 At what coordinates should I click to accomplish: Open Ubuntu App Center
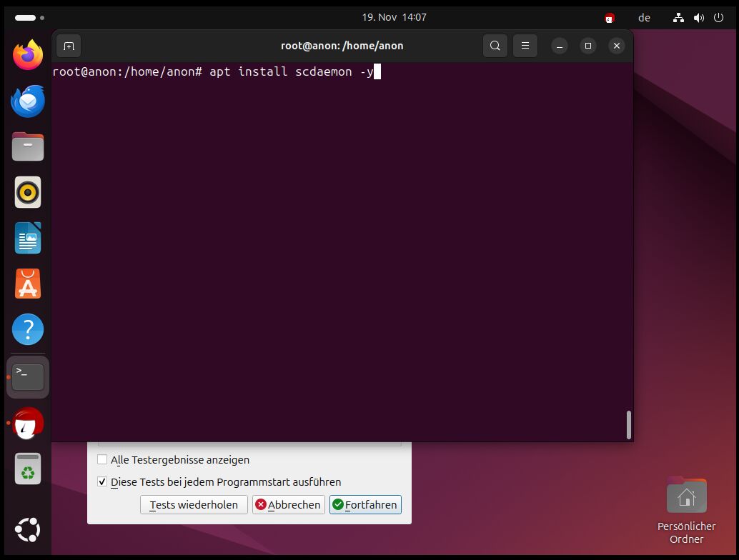tap(28, 284)
